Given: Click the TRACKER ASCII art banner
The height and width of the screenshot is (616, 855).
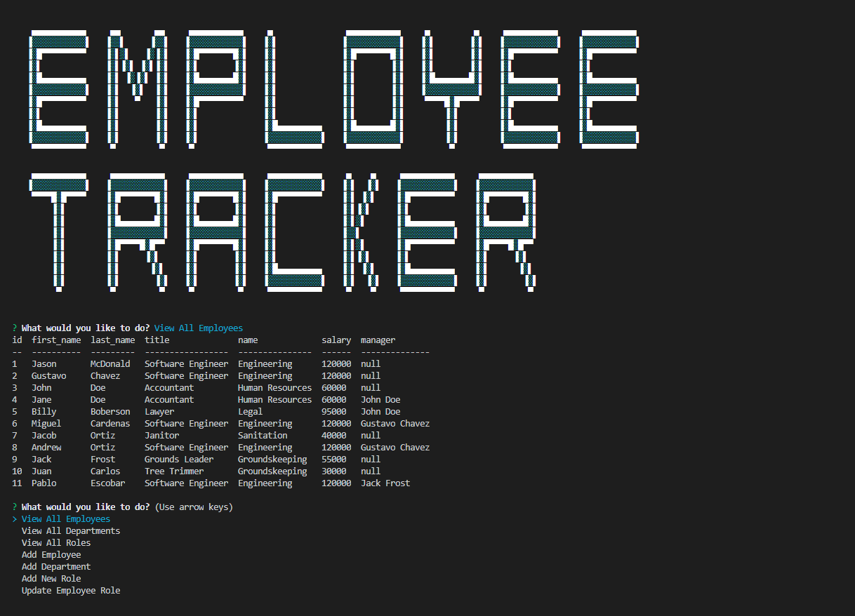Looking at the screenshot, I should (282, 232).
